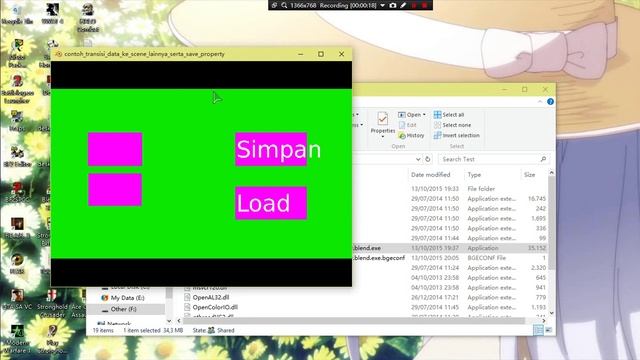
Task: Click the recorder pencil annotate icon
Action: tap(403, 5)
